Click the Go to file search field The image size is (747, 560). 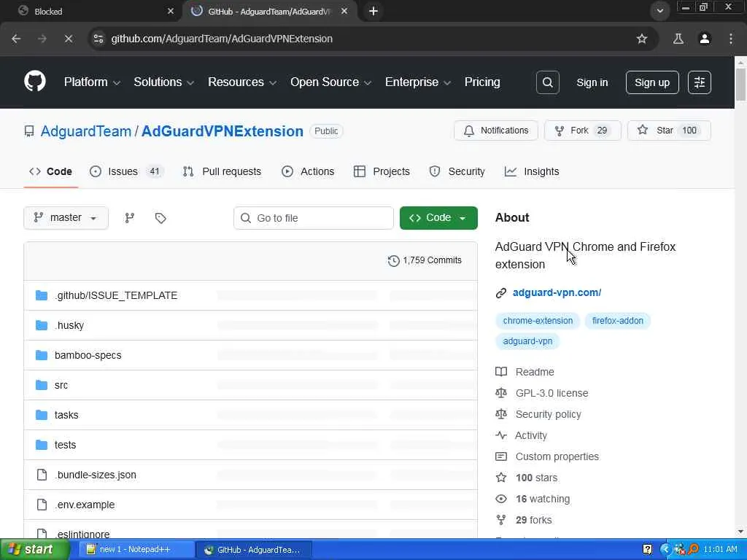314,217
